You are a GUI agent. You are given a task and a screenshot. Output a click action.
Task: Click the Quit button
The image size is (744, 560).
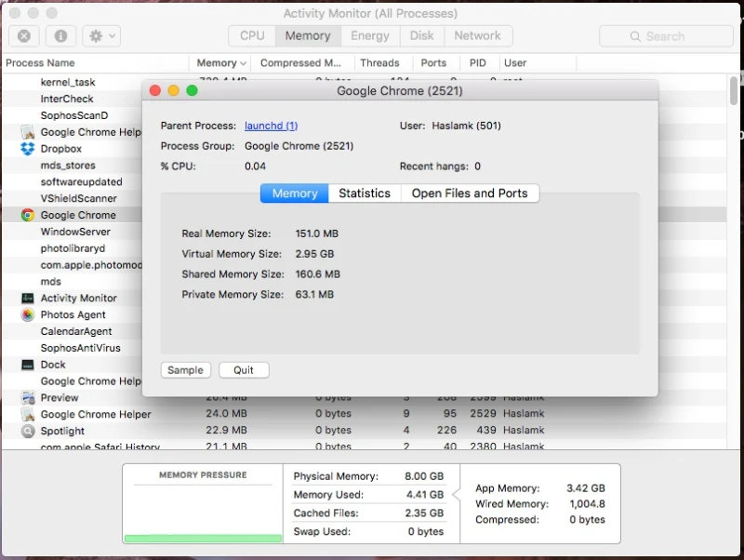coord(244,370)
